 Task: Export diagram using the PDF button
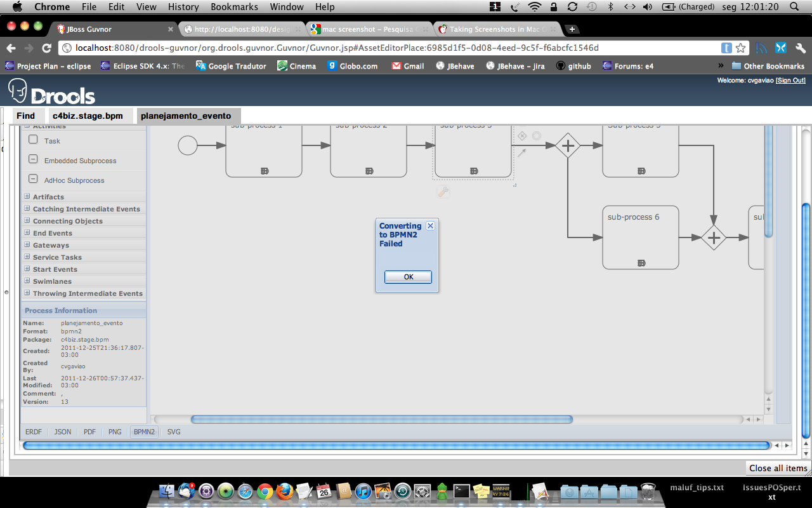(x=89, y=432)
